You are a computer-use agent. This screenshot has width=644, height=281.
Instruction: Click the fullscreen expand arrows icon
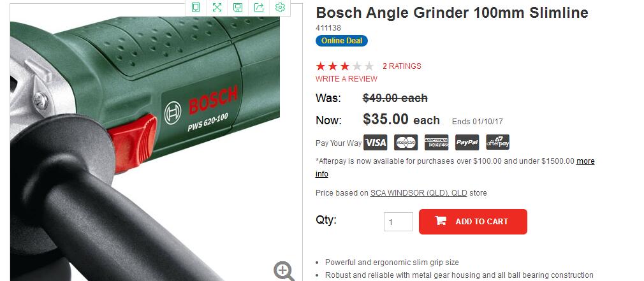(x=217, y=8)
